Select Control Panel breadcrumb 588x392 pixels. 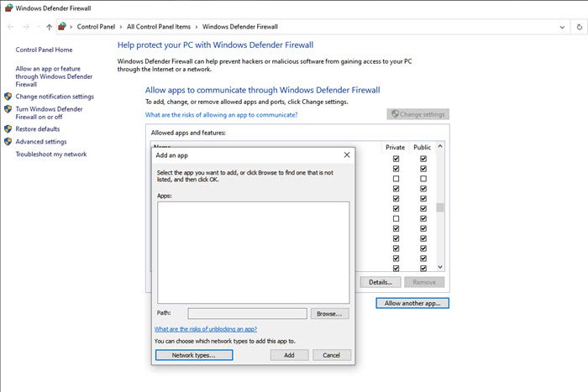96,27
